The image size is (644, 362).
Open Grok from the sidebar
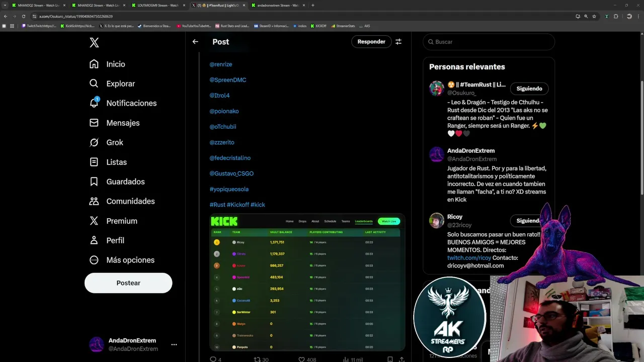pos(106,142)
